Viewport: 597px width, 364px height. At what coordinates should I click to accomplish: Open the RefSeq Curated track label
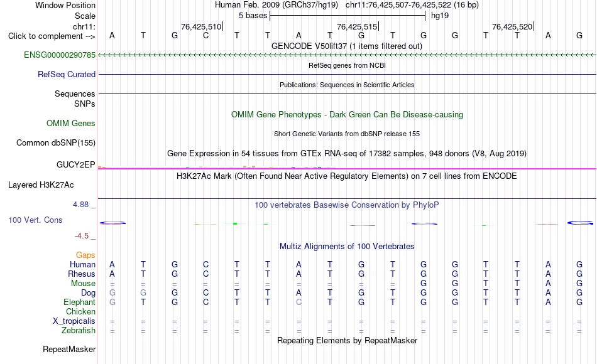coord(66,74)
